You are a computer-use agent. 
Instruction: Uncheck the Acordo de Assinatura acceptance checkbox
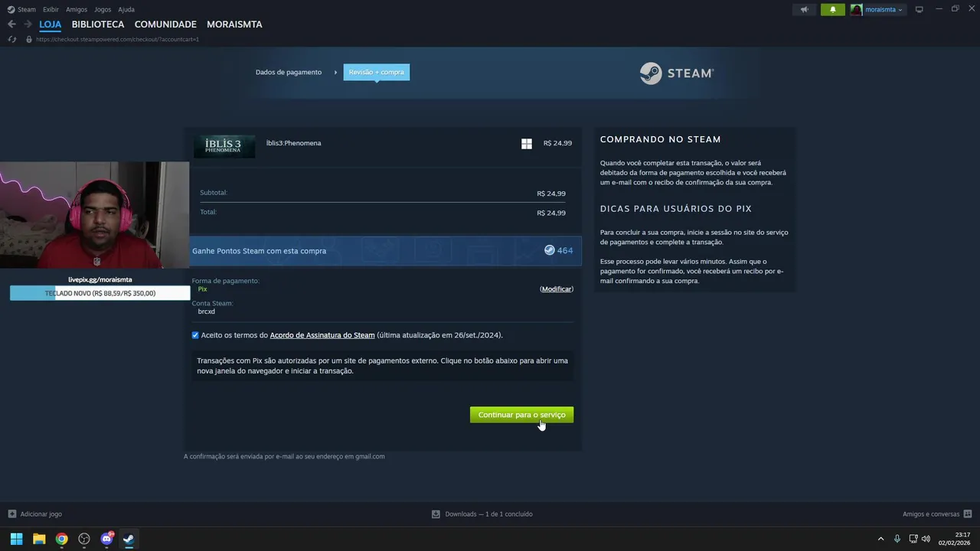click(195, 335)
